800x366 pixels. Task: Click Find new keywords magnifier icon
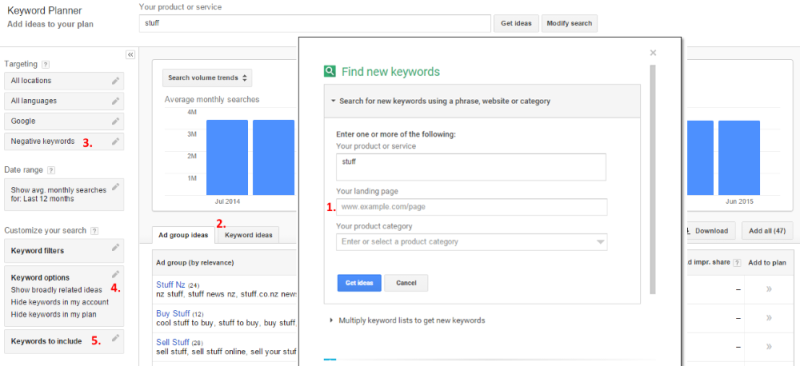[x=330, y=71]
